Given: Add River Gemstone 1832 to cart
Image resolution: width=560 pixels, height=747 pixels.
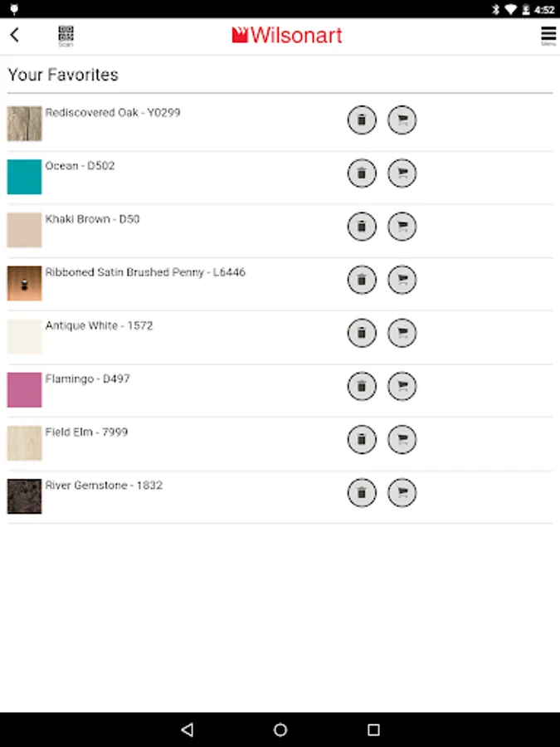Looking at the screenshot, I should pyautogui.click(x=402, y=493).
